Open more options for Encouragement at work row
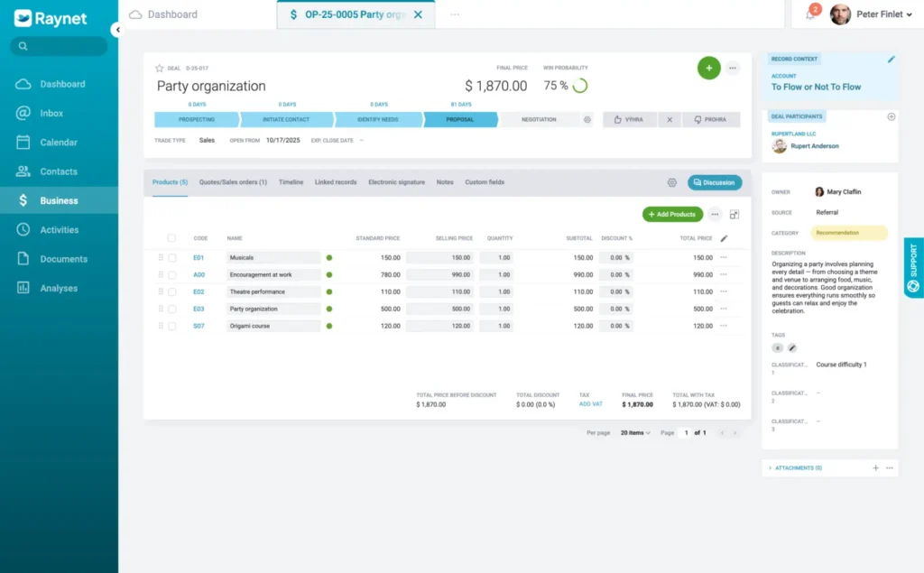Screen dimensions: 924x573 pyautogui.click(x=724, y=274)
